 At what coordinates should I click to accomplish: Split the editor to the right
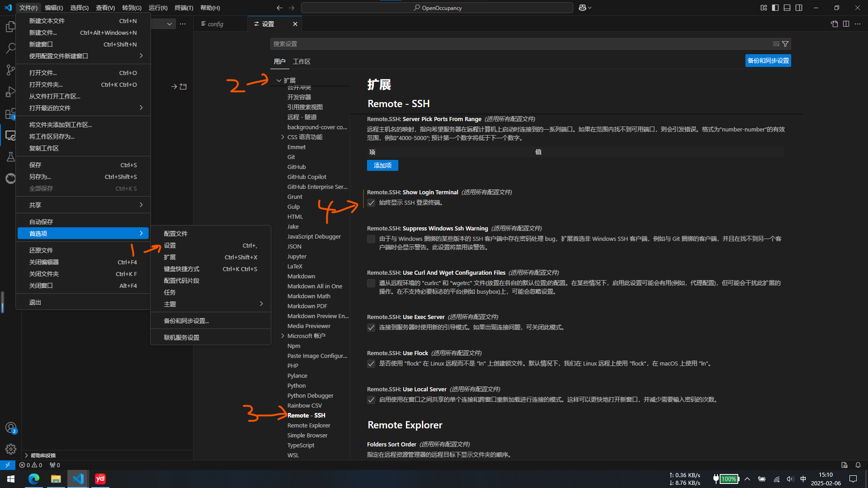[x=846, y=24]
